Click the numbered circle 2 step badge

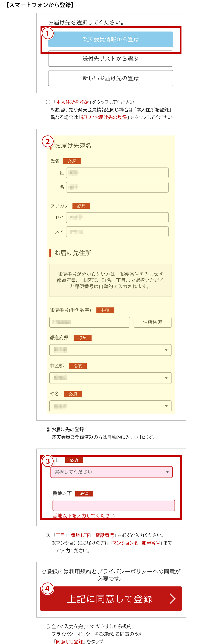[x=48, y=141]
